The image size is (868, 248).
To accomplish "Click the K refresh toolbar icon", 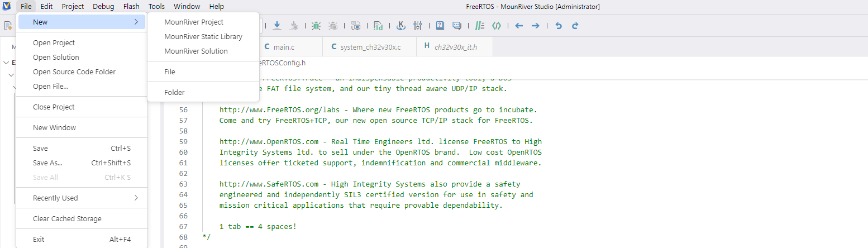I will 400,26.
